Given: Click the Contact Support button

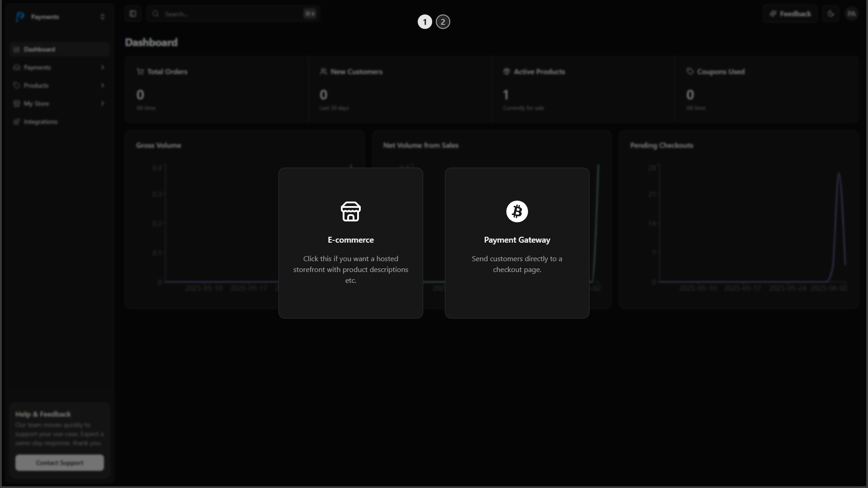Looking at the screenshot, I should [x=60, y=463].
